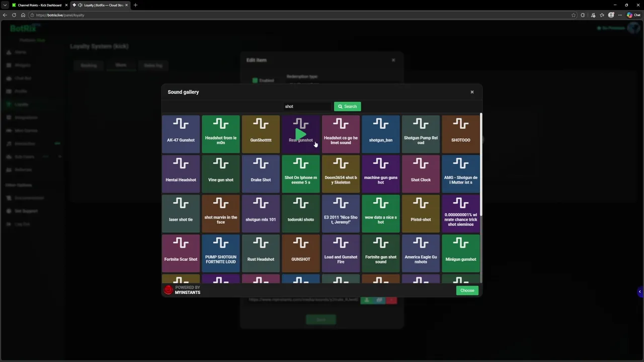The image size is (644, 362).
Task: Select the Vine gun shot tile
Action: (220, 174)
